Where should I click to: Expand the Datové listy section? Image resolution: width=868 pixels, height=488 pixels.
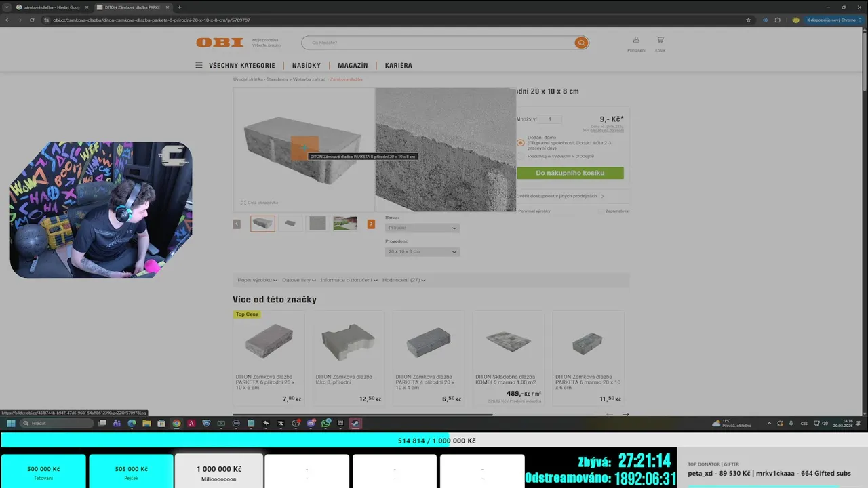(299, 280)
